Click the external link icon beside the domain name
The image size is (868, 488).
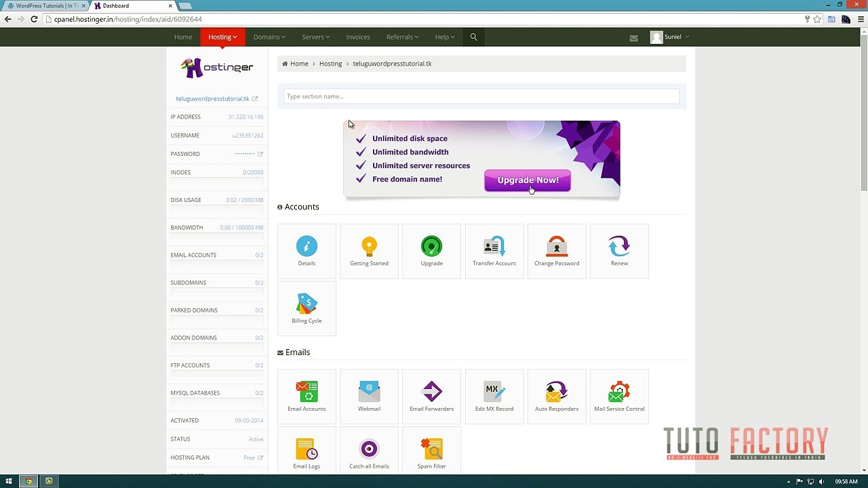pyautogui.click(x=255, y=99)
